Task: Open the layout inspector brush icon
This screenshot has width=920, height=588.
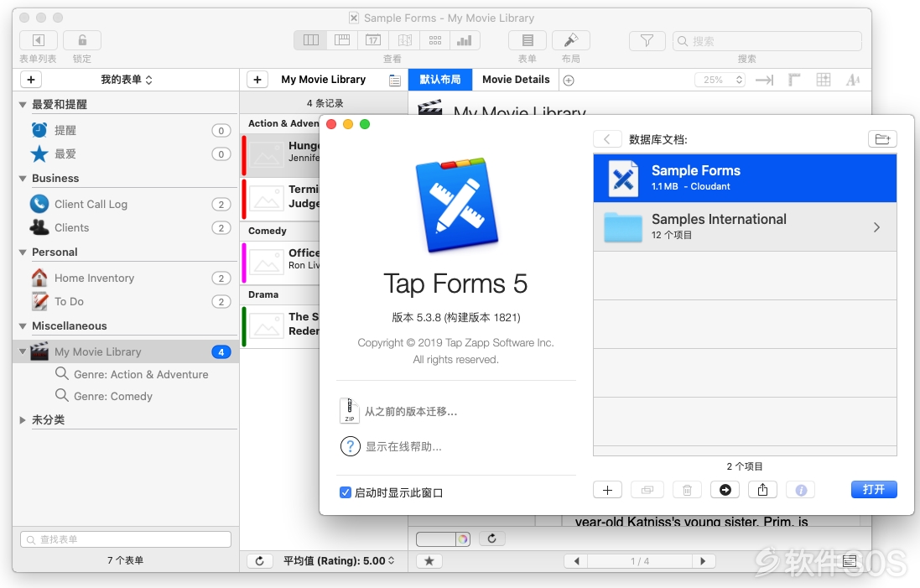Action: tap(571, 40)
